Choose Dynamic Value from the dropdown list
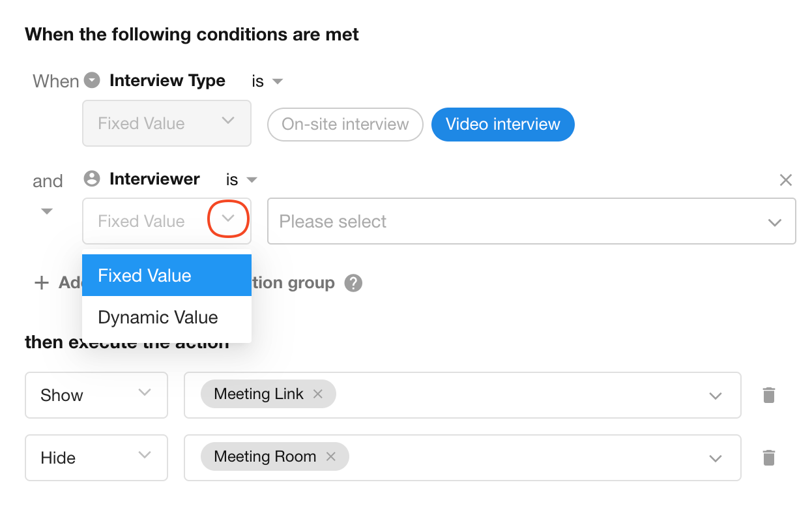Screen dimensions: 812x506 click(x=166, y=318)
